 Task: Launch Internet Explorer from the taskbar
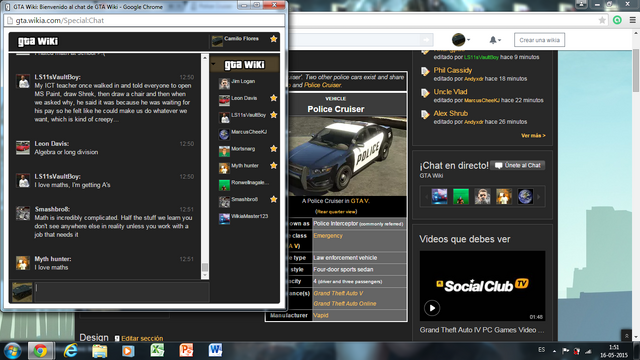pyautogui.click(x=71, y=351)
